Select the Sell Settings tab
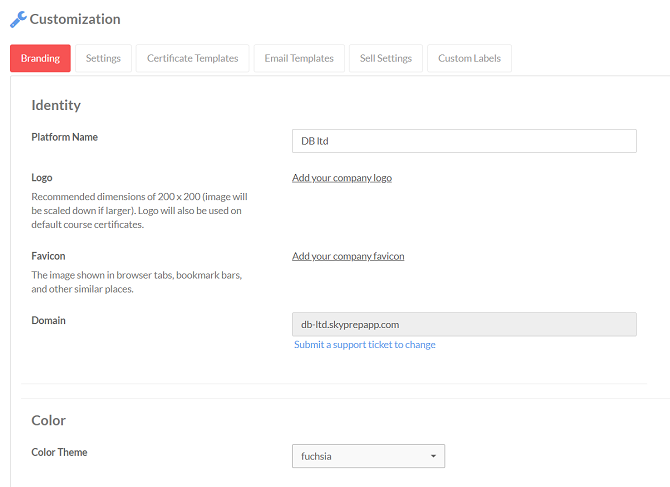670x487 pixels. click(x=386, y=58)
